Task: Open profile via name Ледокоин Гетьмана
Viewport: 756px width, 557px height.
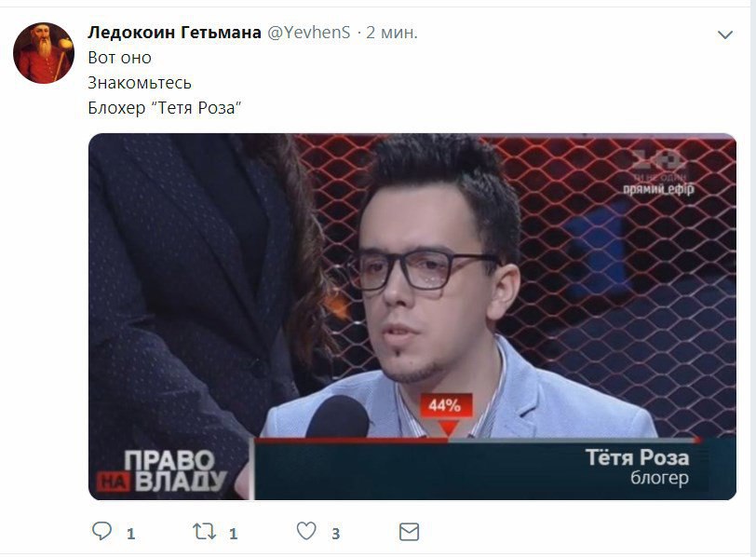Action: (x=174, y=33)
